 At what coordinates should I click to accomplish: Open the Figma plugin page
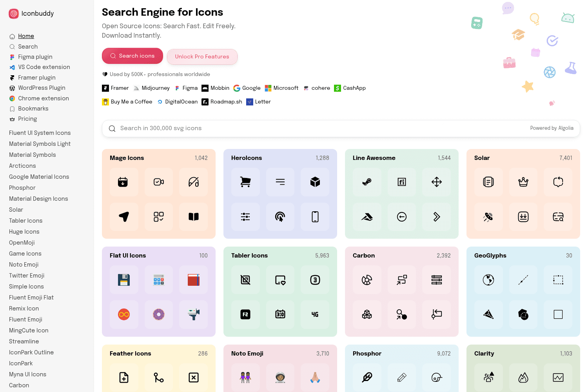(x=35, y=57)
